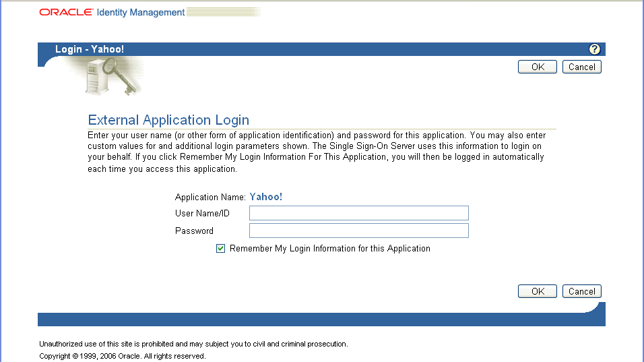Click the Oracle Identity Management logo
This screenshot has width=644, height=362.
point(112,12)
